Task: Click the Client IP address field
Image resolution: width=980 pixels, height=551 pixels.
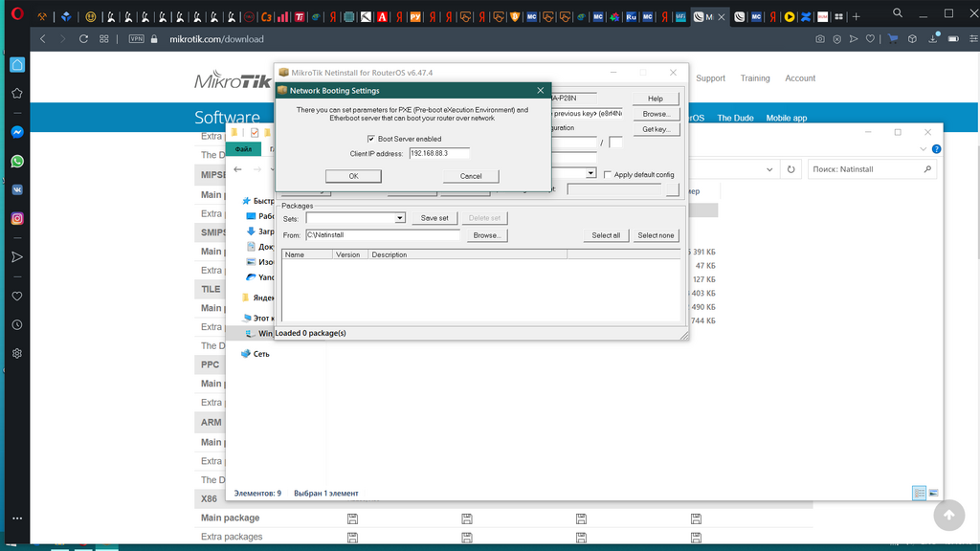Action: coord(438,153)
